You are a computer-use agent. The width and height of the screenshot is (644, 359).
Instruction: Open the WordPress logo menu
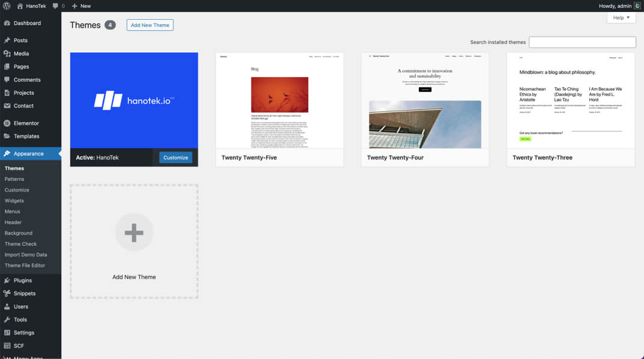pyautogui.click(x=7, y=6)
